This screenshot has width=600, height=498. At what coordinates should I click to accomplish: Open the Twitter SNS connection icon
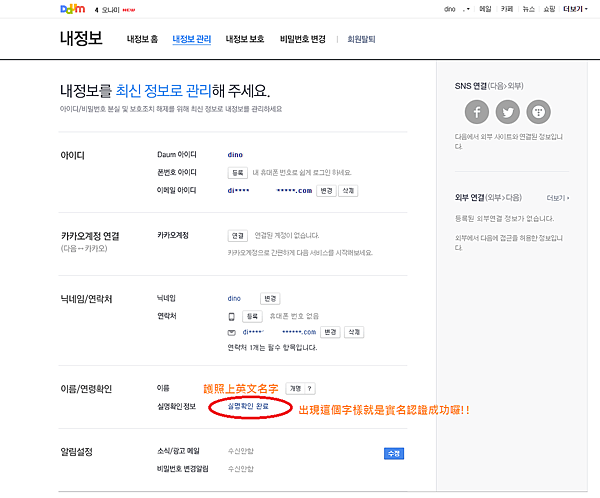pos(508,112)
